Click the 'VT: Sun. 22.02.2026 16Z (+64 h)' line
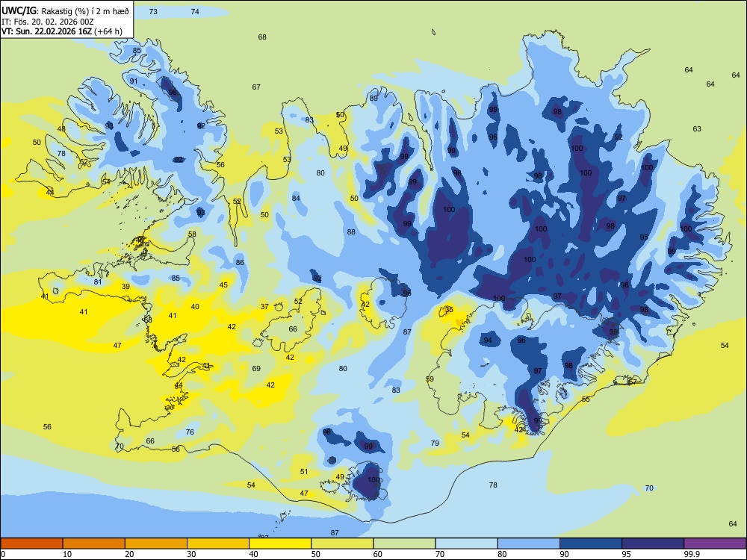 62,31
